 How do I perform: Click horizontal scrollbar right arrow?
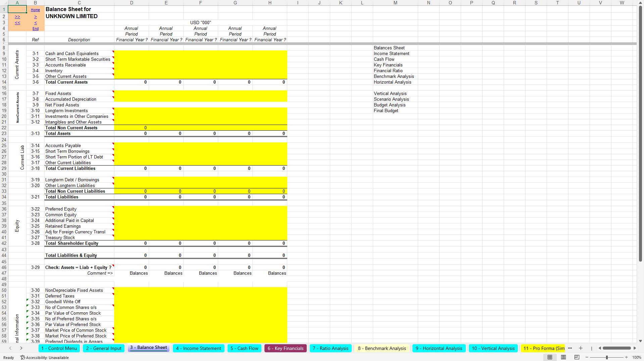pyautogui.click(x=635, y=348)
